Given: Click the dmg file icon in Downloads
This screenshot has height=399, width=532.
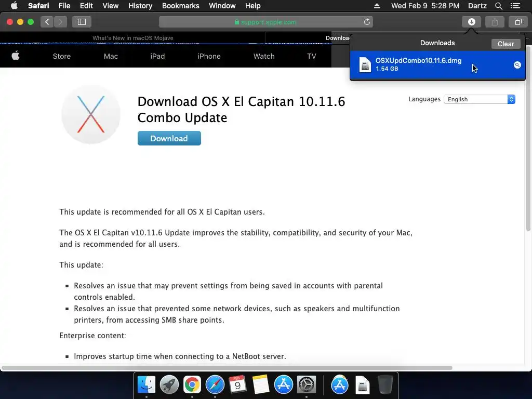Looking at the screenshot, I should [365, 65].
